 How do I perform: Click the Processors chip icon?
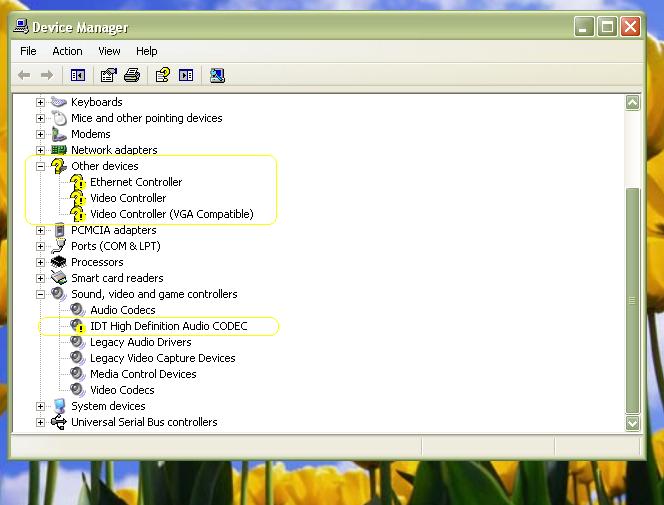[x=59, y=262]
